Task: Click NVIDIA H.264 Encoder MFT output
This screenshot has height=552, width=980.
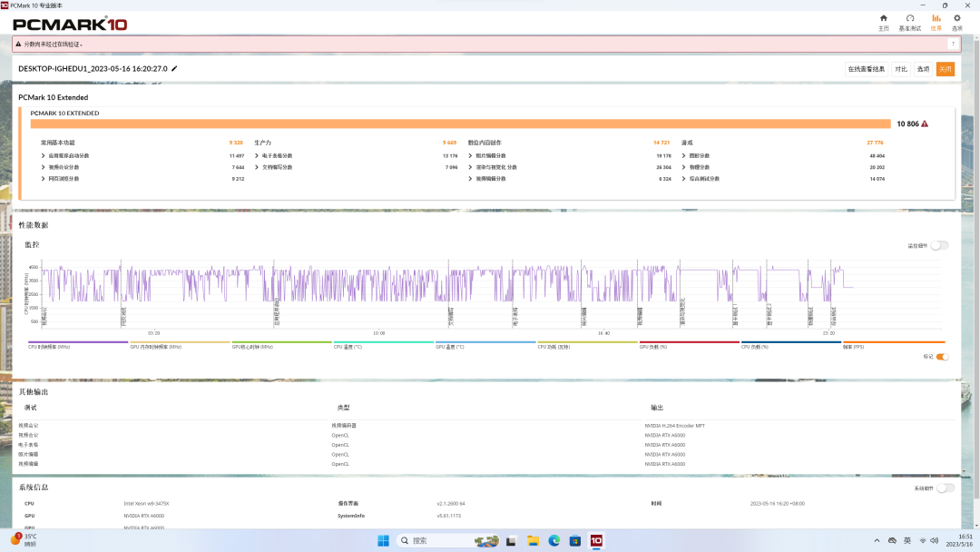Action: 674,426
